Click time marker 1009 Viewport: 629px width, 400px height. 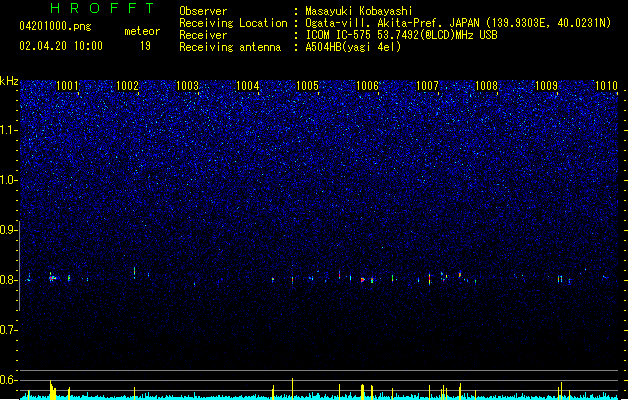tap(546, 86)
